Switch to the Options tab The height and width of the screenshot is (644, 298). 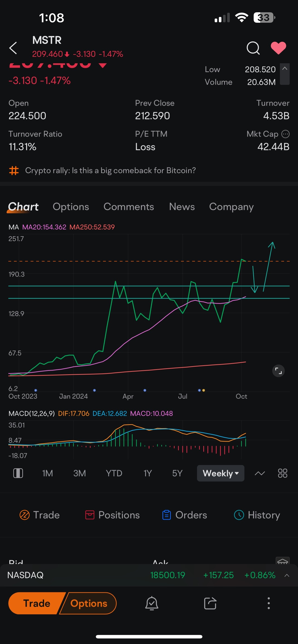pyautogui.click(x=71, y=207)
